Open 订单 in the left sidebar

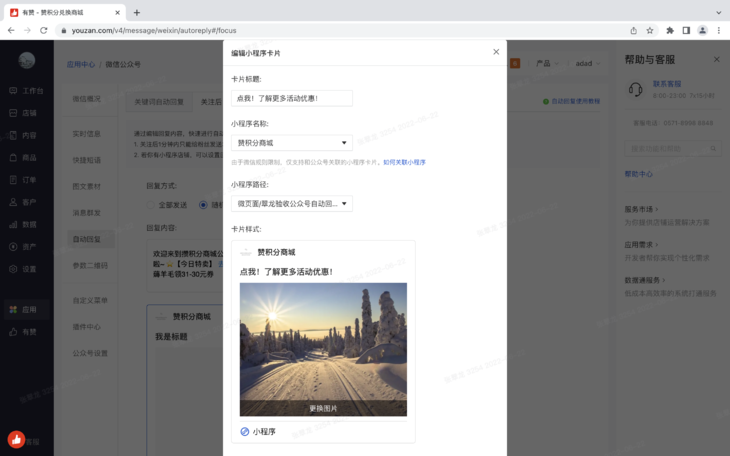27,180
